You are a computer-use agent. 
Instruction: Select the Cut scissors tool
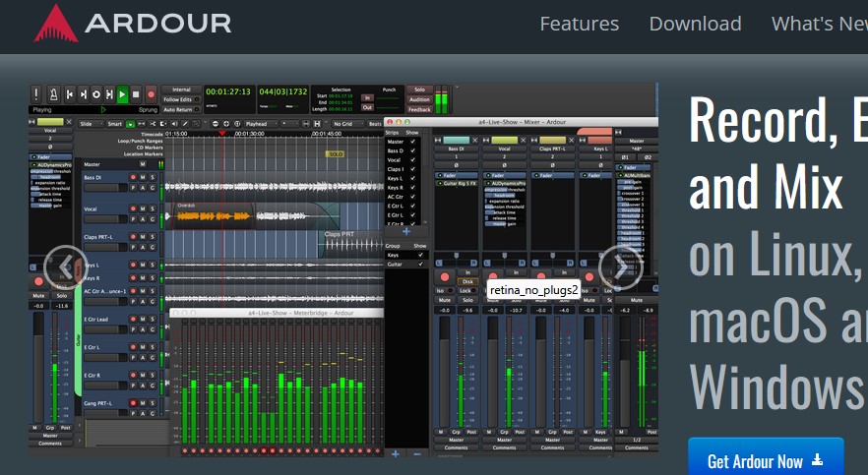[153, 124]
